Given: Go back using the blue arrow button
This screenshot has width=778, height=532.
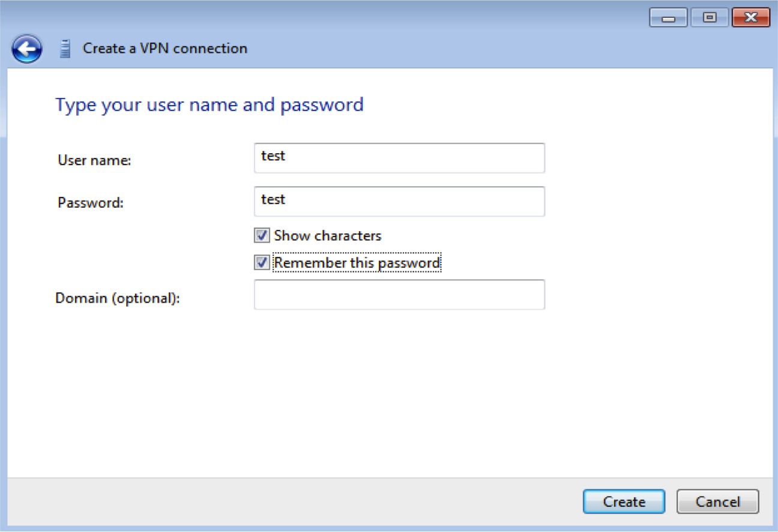Looking at the screenshot, I should click(27, 49).
